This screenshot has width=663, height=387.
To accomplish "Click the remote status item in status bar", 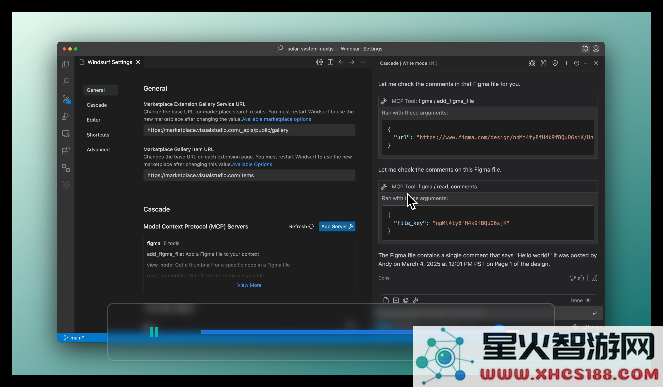I will 74,338.
